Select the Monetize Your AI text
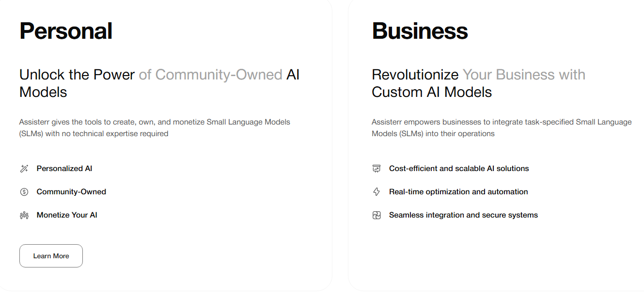The height and width of the screenshot is (298, 644). [x=67, y=215]
